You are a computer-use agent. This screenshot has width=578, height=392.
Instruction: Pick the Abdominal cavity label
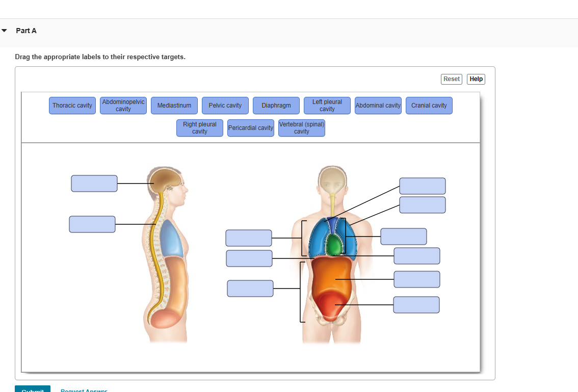click(x=378, y=106)
